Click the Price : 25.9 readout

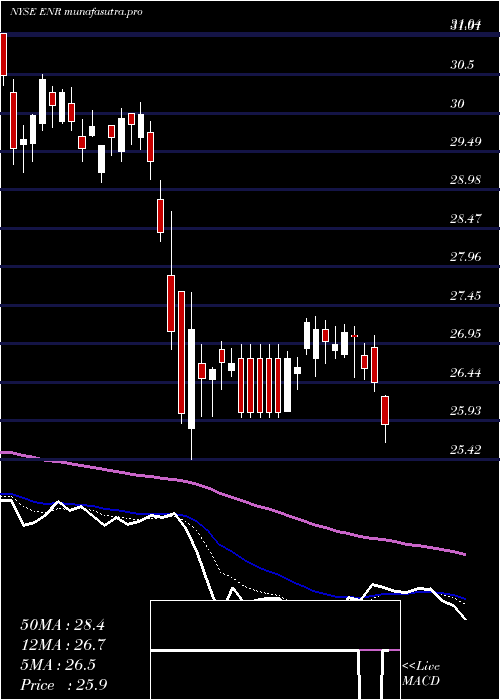click(x=63, y=685)
